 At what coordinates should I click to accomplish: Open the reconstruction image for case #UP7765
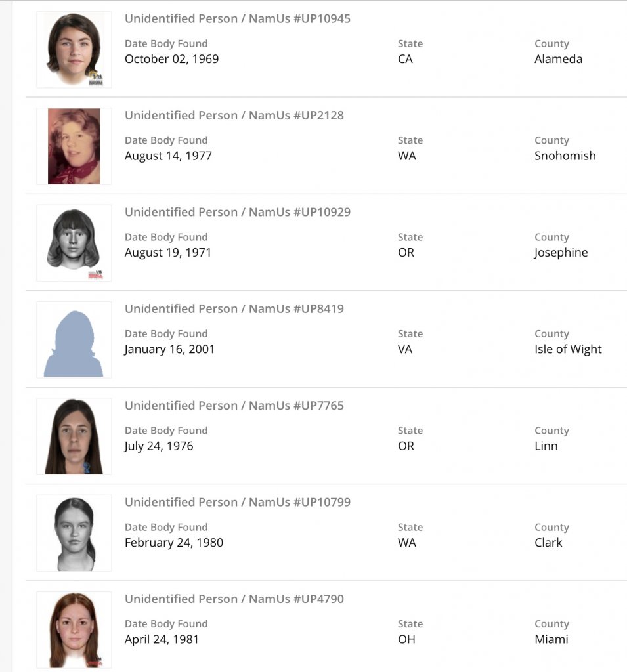[x=74, y=436]
